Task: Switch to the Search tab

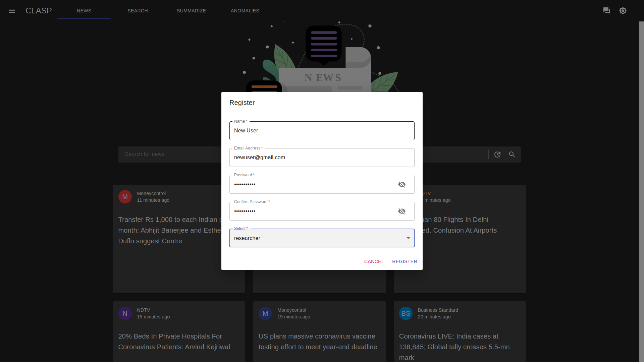Action: tap(138, 11)
